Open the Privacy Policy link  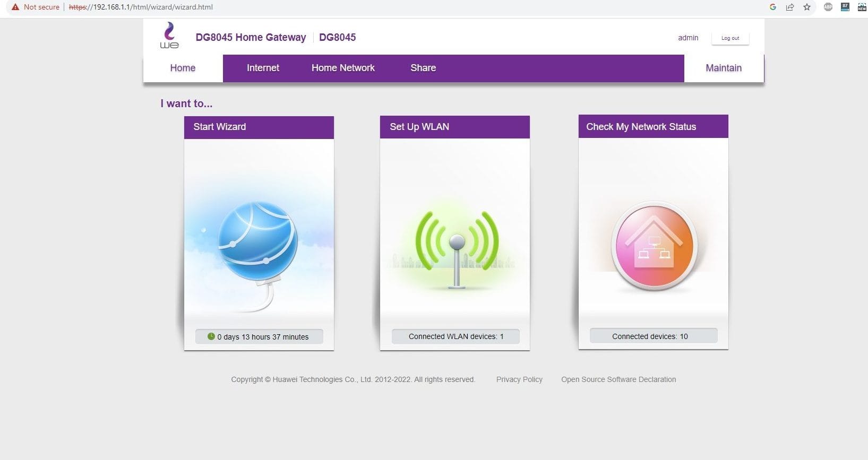(x=519, y=379)
